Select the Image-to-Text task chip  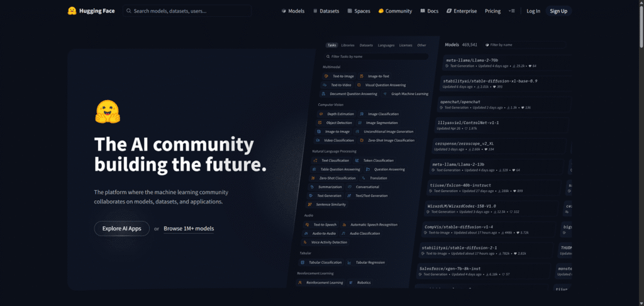374,76
